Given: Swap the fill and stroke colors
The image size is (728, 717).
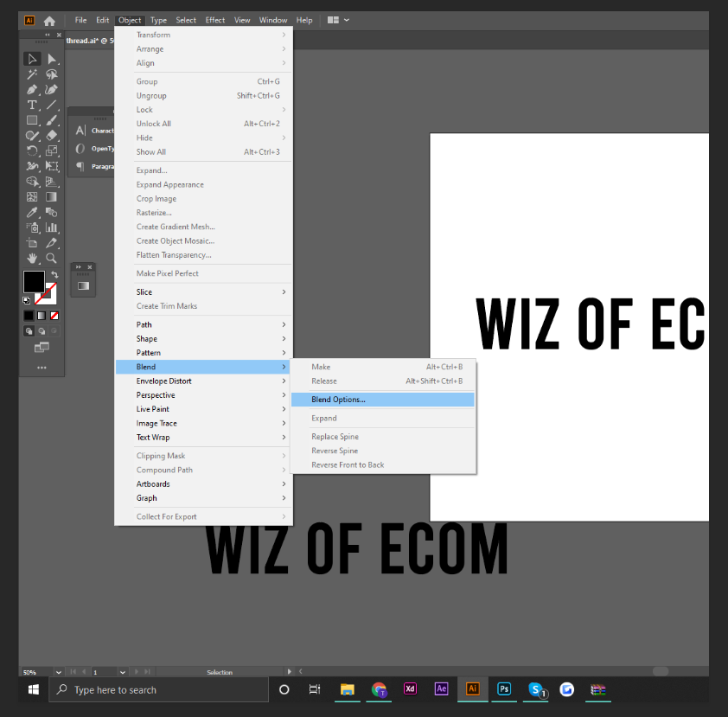Looking at the screenshot, I should click(55, 274).
